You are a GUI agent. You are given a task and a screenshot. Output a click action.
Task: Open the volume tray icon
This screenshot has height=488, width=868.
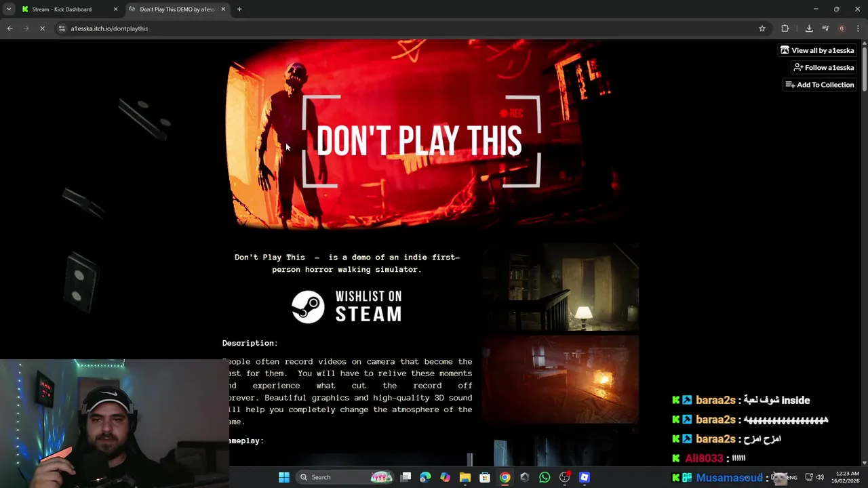tap(821, 477)
